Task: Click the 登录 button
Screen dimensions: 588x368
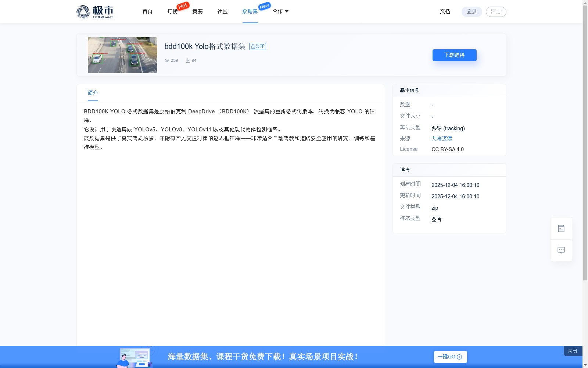Action: tap(472, 11)
